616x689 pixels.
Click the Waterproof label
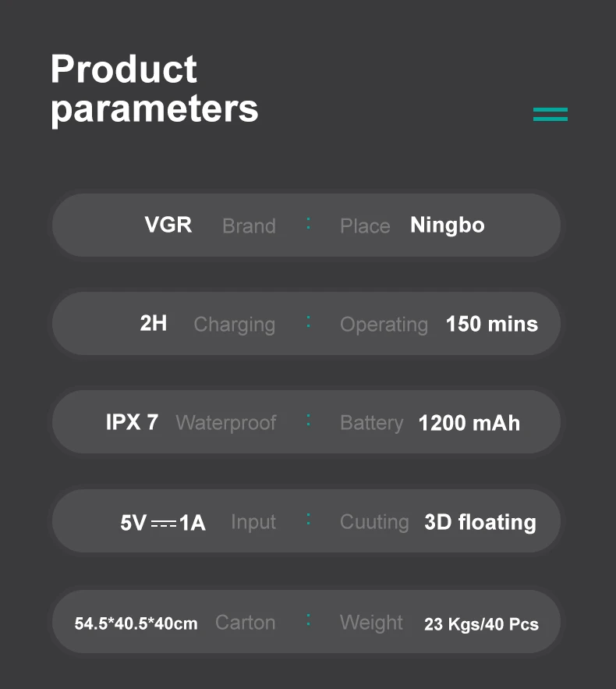coord(225,423)
